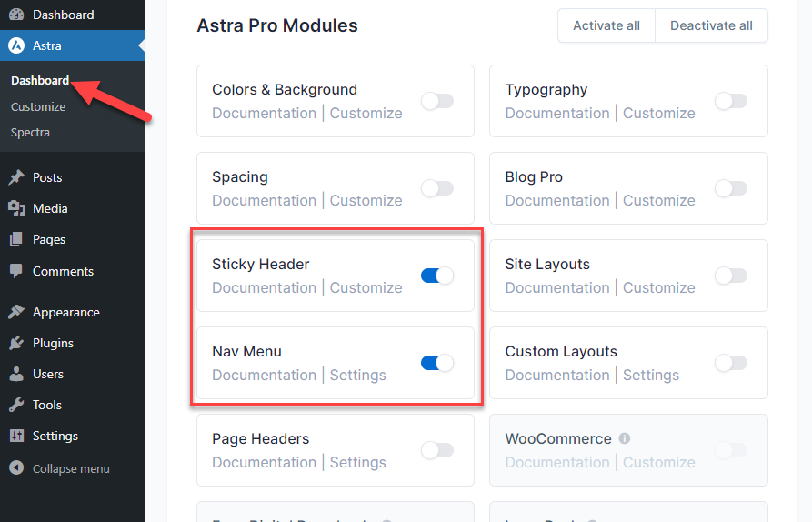Open the Customize submenu under Astra
The image size is (812, 522).
[38, 106]
